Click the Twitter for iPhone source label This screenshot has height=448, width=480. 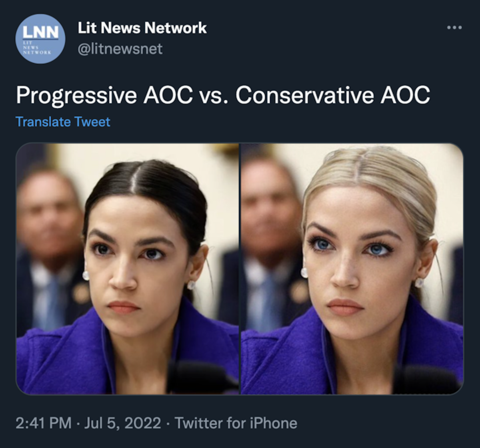pos(236,423)
